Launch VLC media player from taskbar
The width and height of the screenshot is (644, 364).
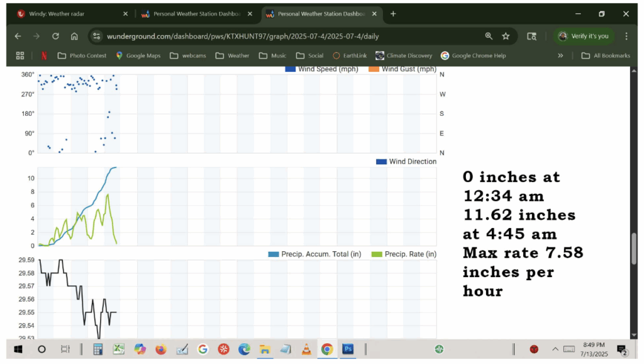coord(306,349)
